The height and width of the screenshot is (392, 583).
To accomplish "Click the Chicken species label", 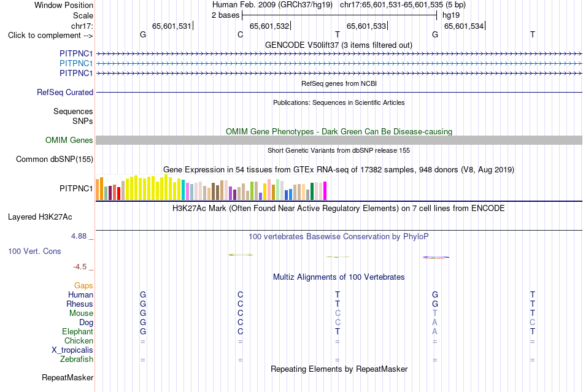I will [x=79, y=340].
